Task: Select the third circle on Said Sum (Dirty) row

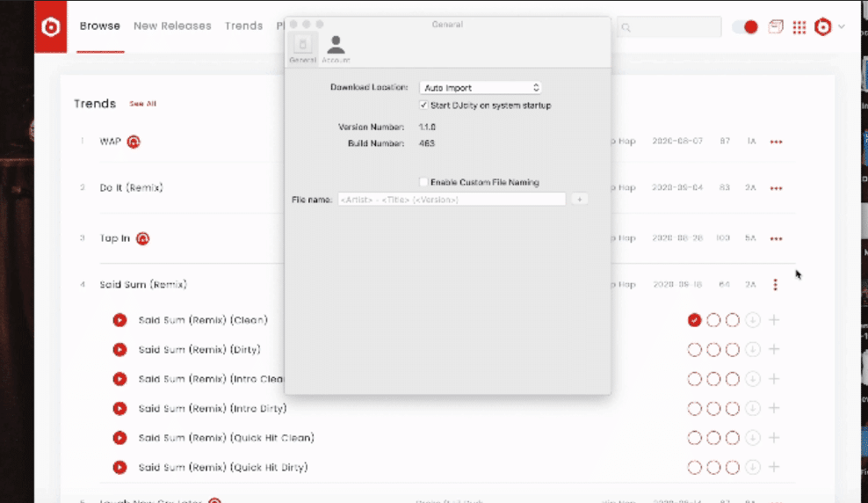Action: 733,350
